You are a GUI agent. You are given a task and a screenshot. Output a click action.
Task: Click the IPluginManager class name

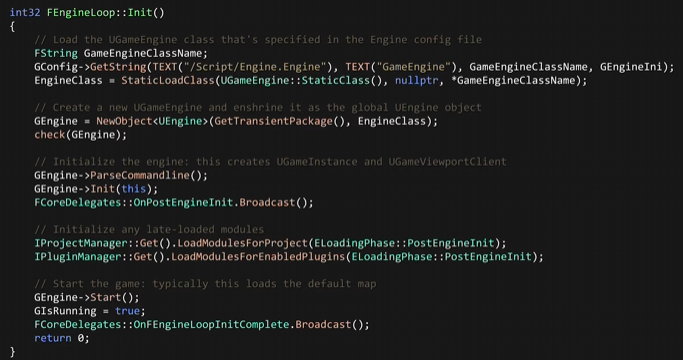coord(78,256)
